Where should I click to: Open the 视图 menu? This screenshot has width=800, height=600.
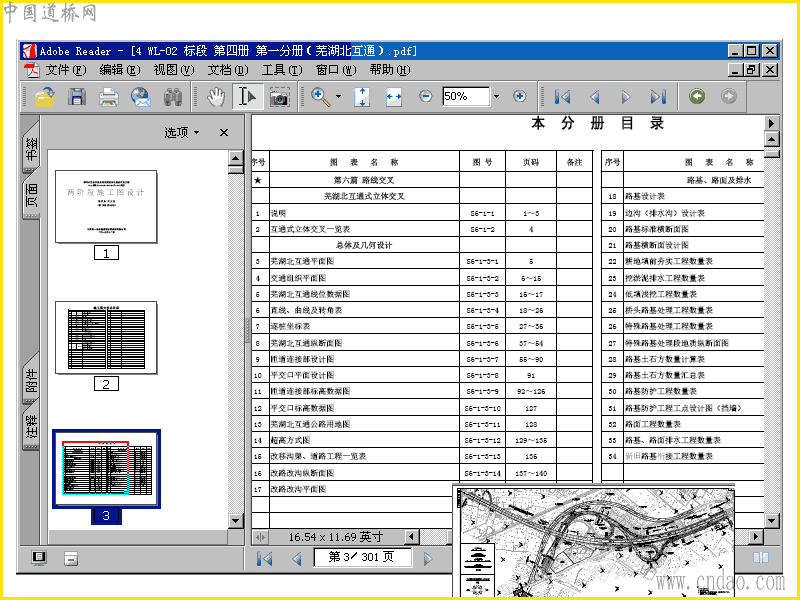[174, 70]
